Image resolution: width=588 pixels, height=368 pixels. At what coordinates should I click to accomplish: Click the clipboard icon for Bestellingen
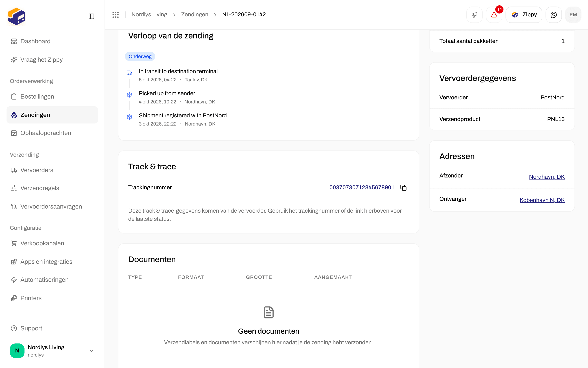[14, 96]
